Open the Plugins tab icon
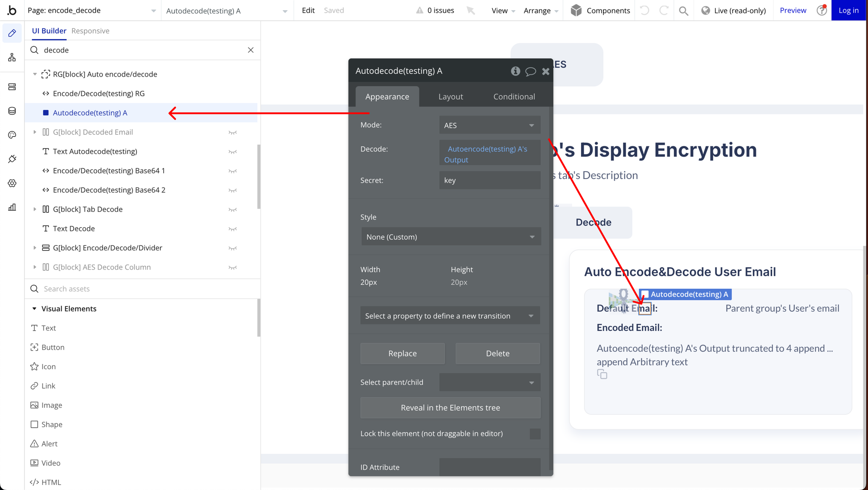 [x=12, y=159]
